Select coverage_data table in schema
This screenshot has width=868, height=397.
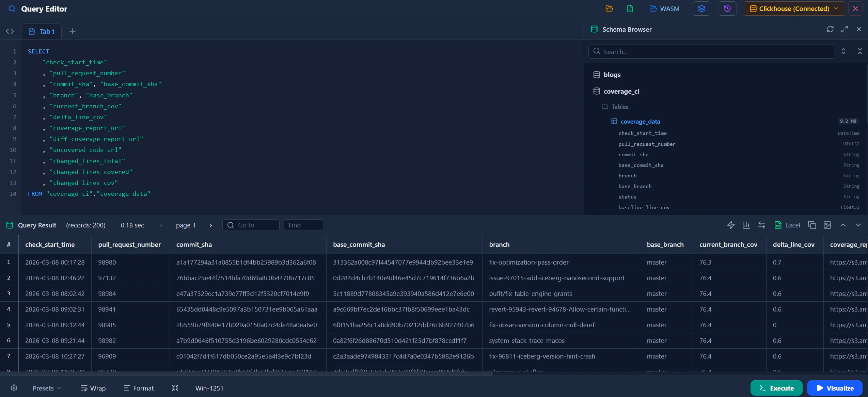coord(640,122)
